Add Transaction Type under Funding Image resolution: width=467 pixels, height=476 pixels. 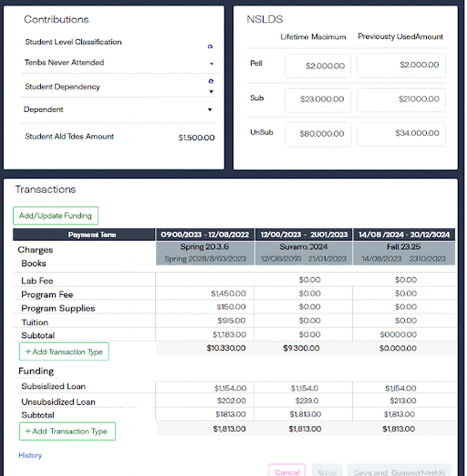(67, 431)
